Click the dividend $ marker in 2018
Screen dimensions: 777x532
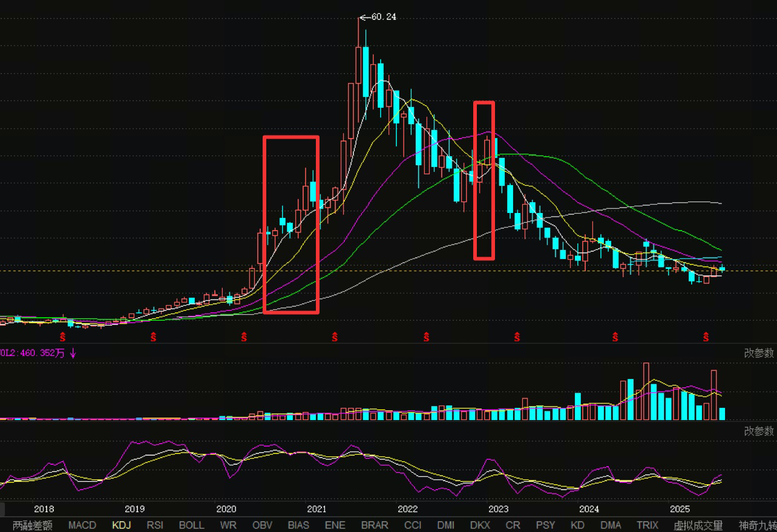(x=62, y=337)
